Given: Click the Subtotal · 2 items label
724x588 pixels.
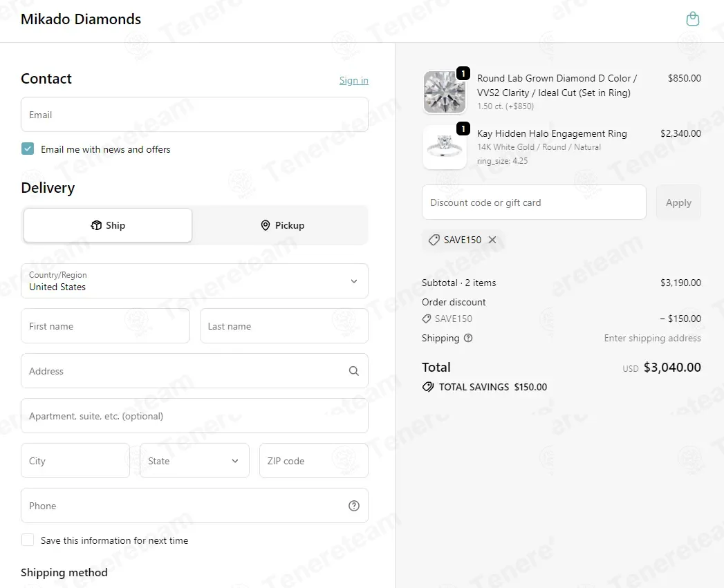Looking at the screenshot, I should pos(458,283).
